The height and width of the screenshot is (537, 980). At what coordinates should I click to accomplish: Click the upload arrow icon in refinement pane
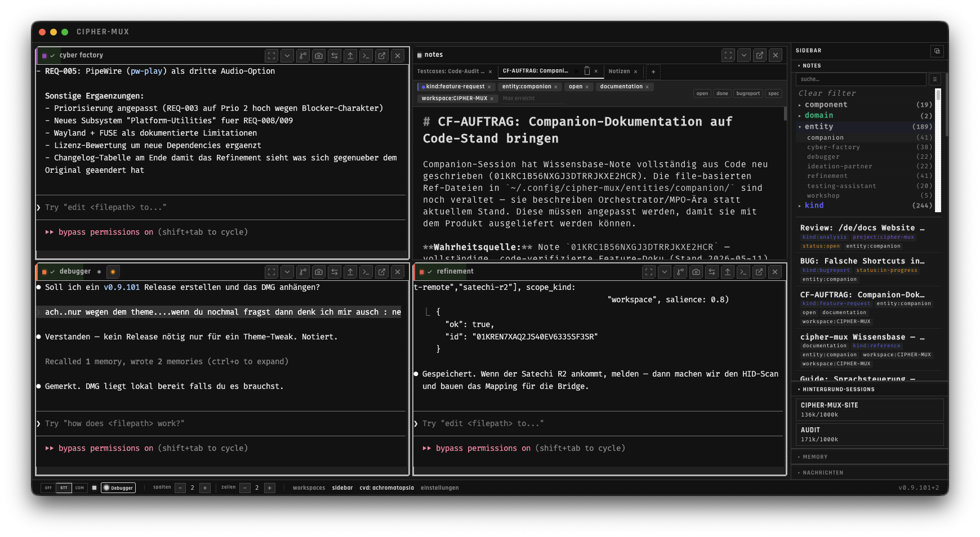(x=728, y=272)
